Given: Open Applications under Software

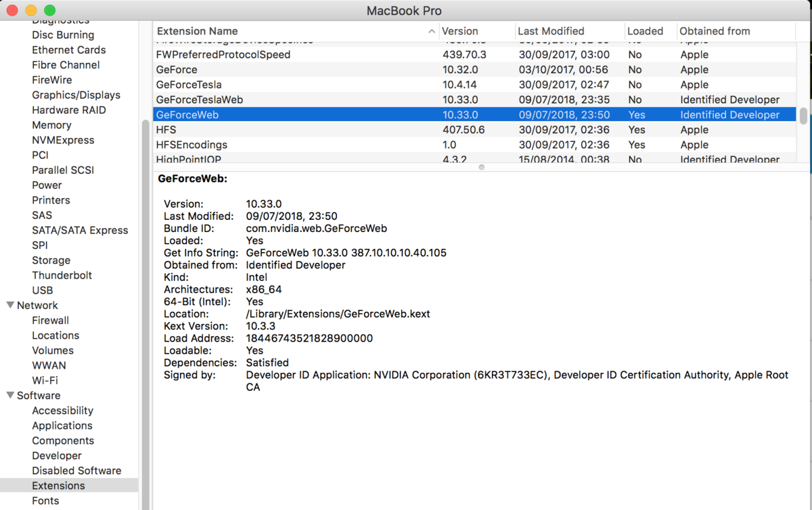Looking at the screenshot, I should click(62, 425).
